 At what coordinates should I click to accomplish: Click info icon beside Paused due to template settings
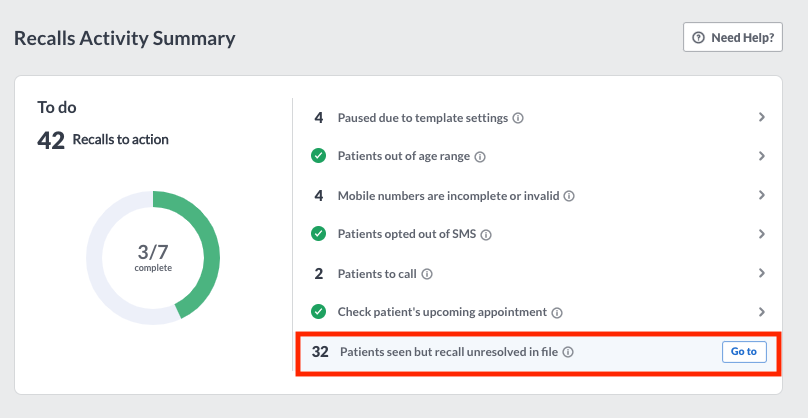pos(518,119)
